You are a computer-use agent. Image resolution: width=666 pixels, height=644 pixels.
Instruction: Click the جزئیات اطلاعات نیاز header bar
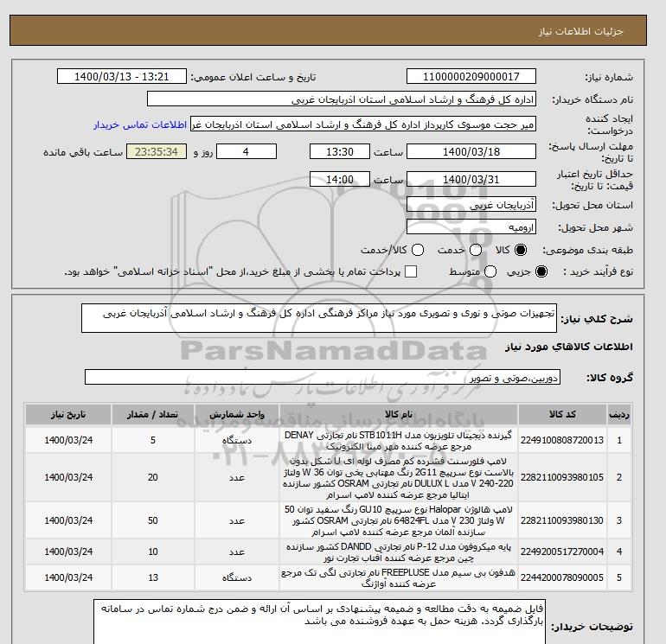point(328,30)
